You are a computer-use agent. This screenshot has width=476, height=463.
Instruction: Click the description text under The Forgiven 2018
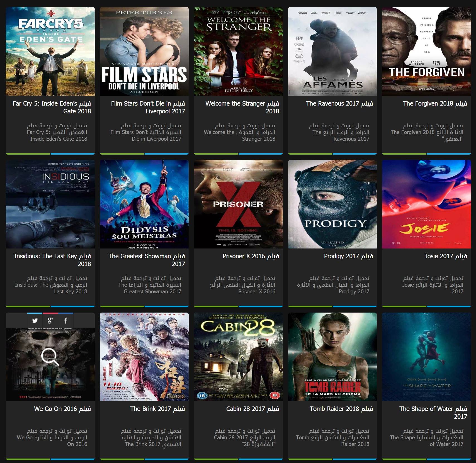[x=427, y=132]
